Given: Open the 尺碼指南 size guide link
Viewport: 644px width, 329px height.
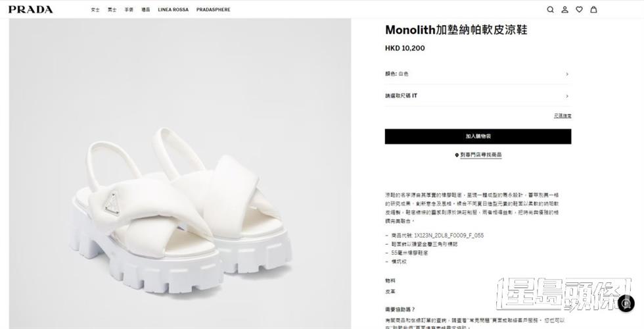Looking at the screenshot, I should tap(563, 116).
